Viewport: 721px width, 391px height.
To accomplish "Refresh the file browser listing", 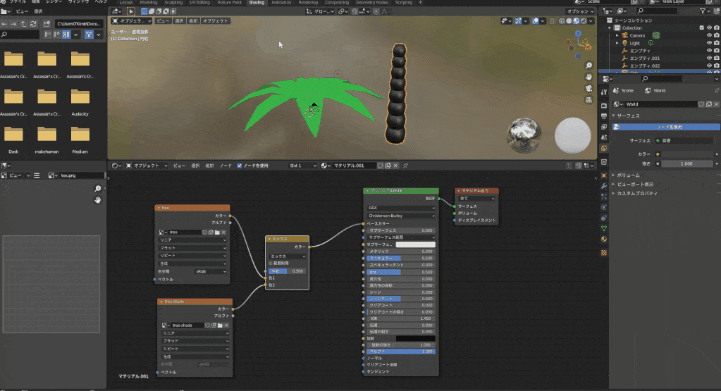I will 33,23.
